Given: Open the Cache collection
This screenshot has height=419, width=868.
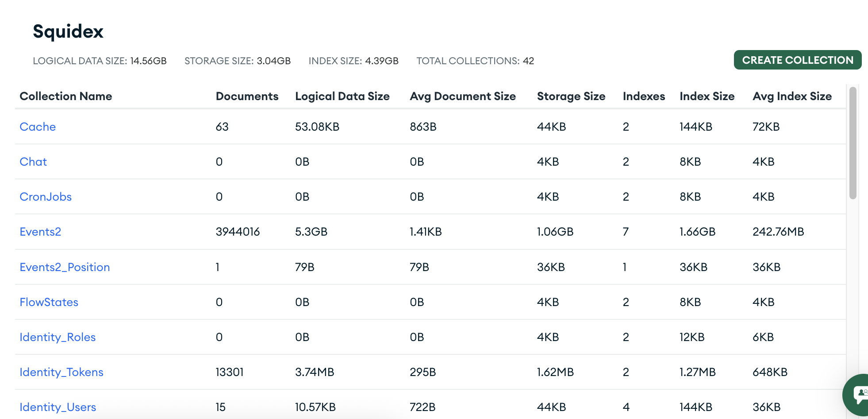Looking at the screenshot, I should 38,127.
